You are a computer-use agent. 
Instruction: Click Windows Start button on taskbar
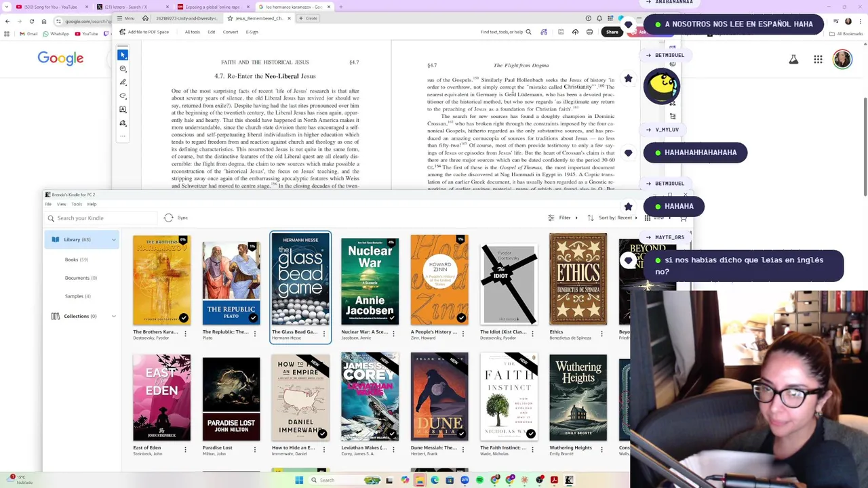(x=299, y=480)
